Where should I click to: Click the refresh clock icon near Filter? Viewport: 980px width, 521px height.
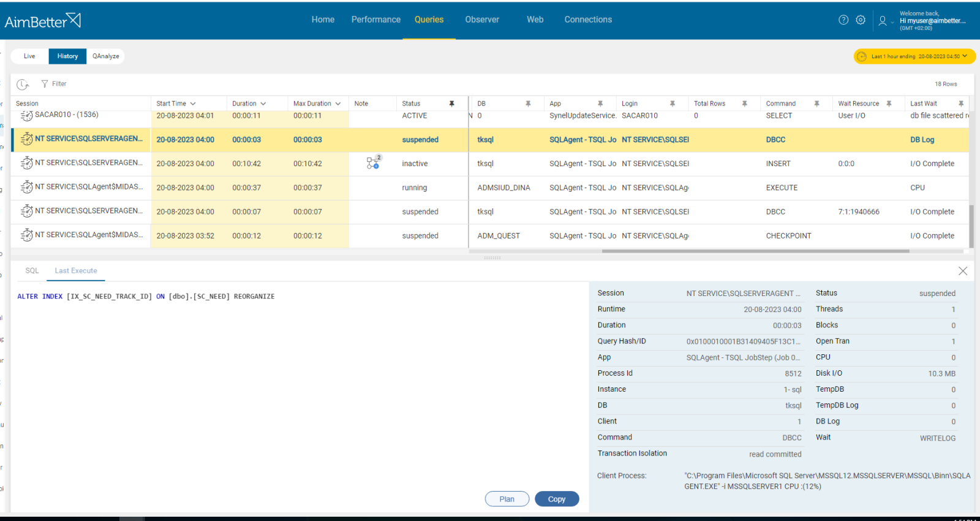[x=23, y=84]
